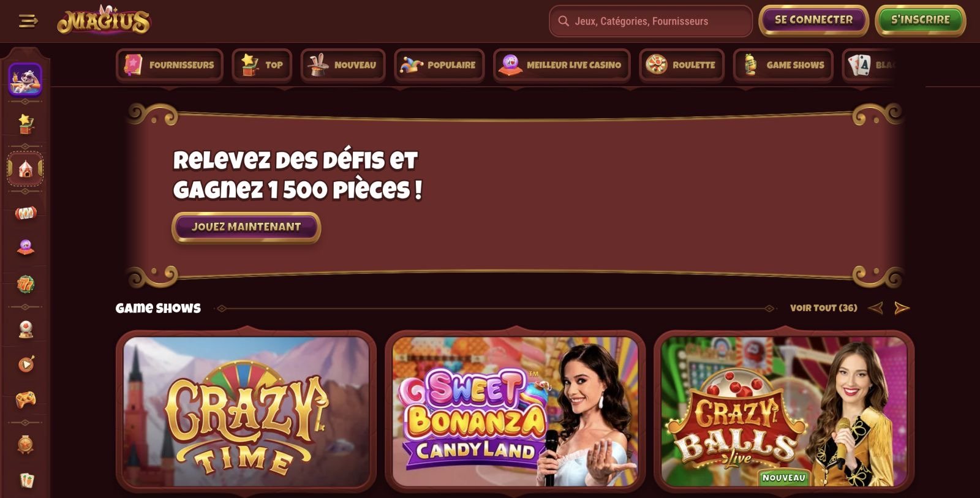Switch to the Nouveau category
The image size is (980, 498).
(x=343, y=65)
